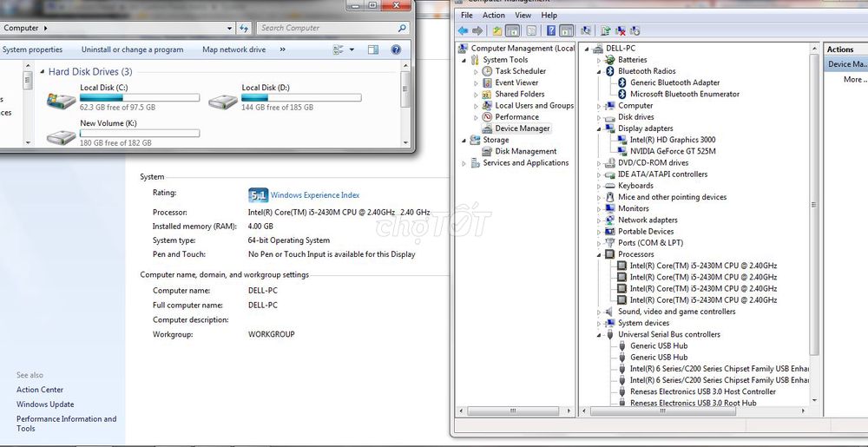Collapse the DELL-PC root node

pyautogui.click(x=587, y=49)
